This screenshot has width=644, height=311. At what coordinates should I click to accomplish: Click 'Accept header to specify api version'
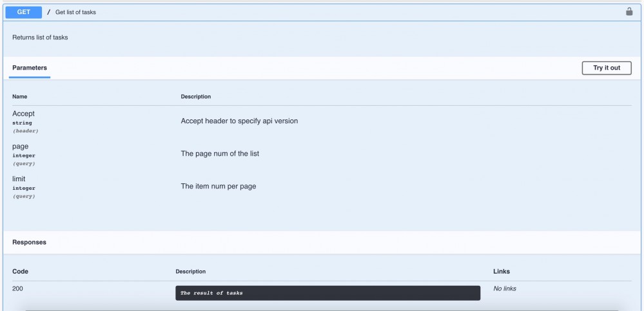pyautogui.click(x=239, y=121)
